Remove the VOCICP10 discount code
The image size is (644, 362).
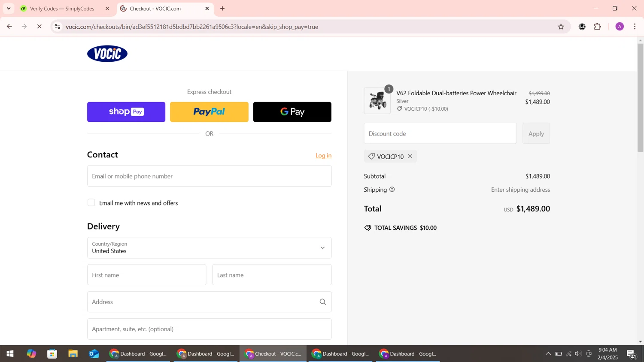410,157
